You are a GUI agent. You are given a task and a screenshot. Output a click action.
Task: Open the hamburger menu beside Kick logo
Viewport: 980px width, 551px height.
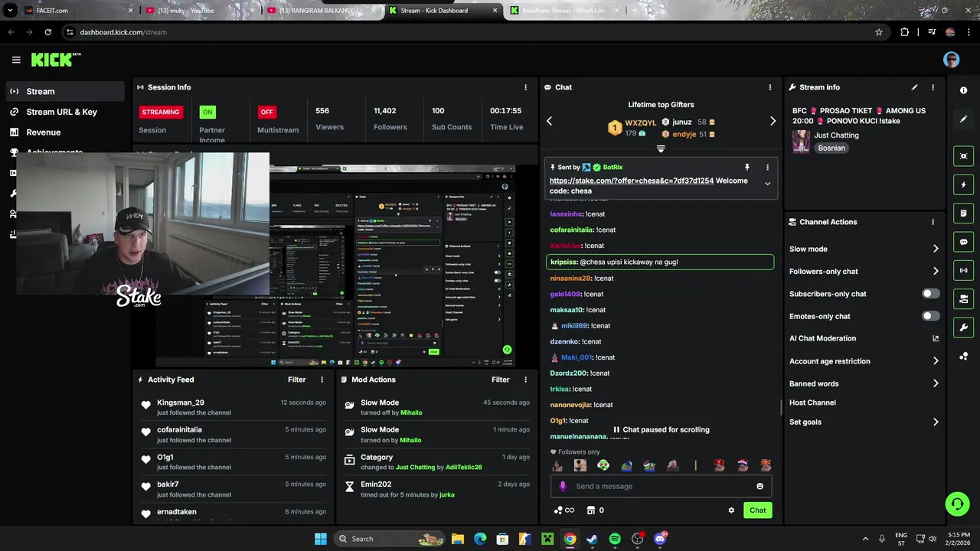pos(16,60)
